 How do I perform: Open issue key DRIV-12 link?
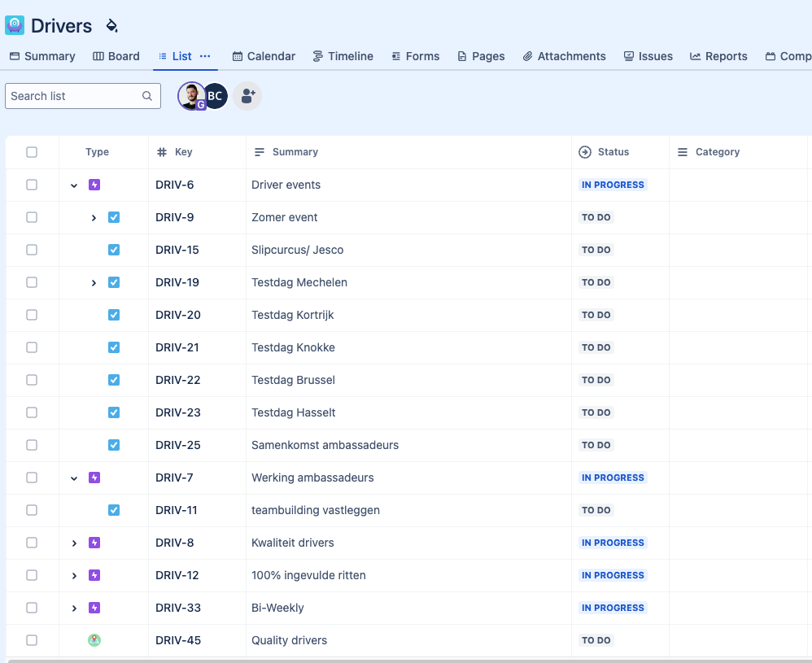(x=177, y=575)
